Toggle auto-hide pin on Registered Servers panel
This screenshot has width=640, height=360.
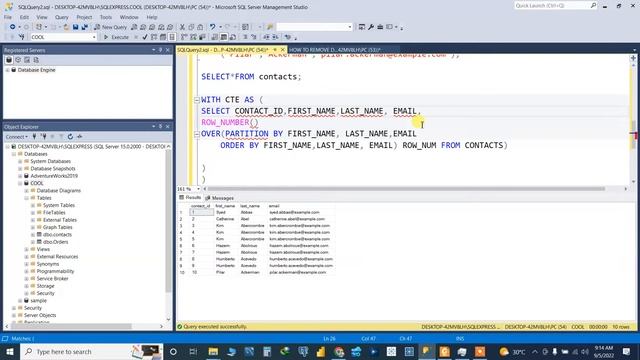click(x=160, y=50)
